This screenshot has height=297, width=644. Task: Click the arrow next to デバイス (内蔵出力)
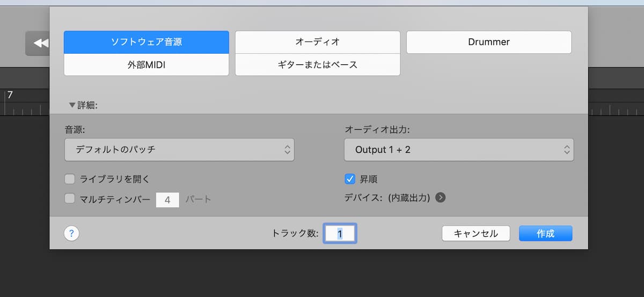(440, 198)
